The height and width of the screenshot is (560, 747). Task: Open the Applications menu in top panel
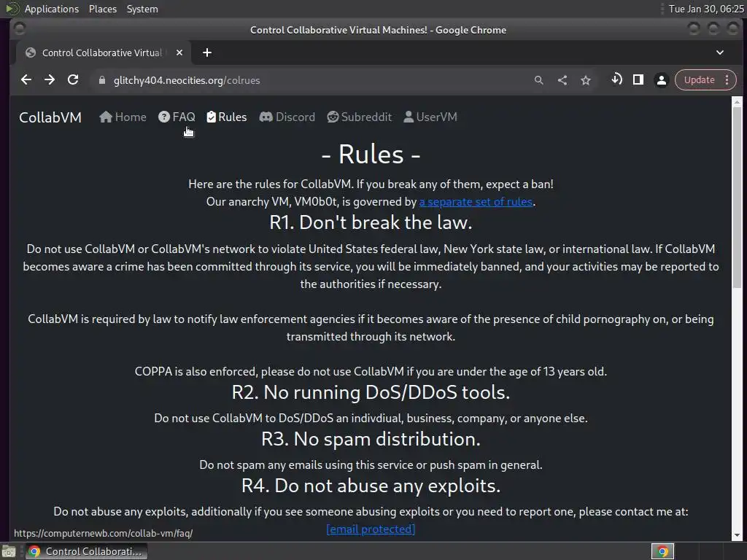52,9
